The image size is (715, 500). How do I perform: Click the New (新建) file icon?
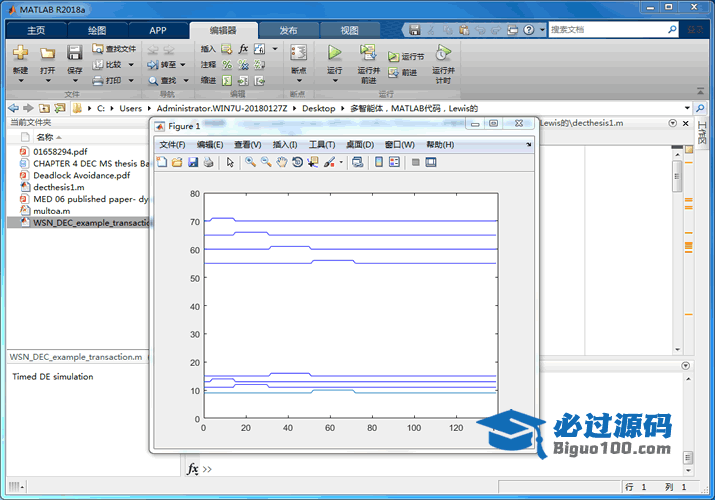pyautogui.click(x=20, y=53)
